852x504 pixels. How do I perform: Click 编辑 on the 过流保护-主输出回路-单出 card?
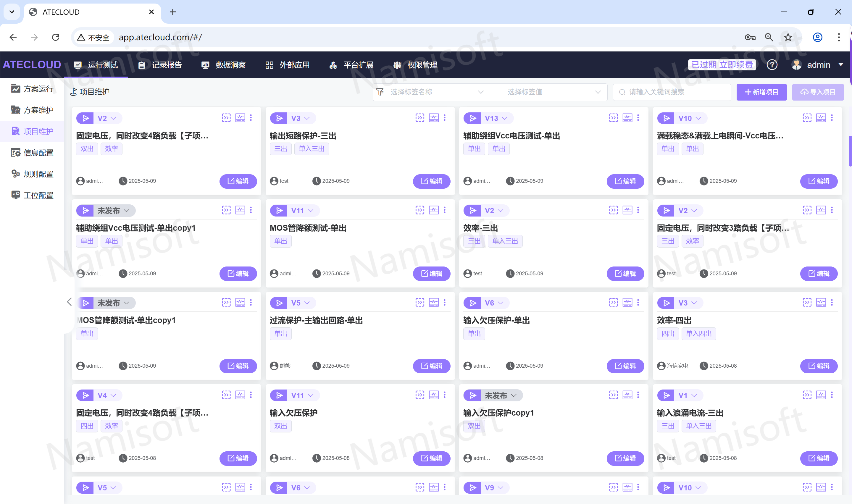pyautogui.click(x=431, y=366)
